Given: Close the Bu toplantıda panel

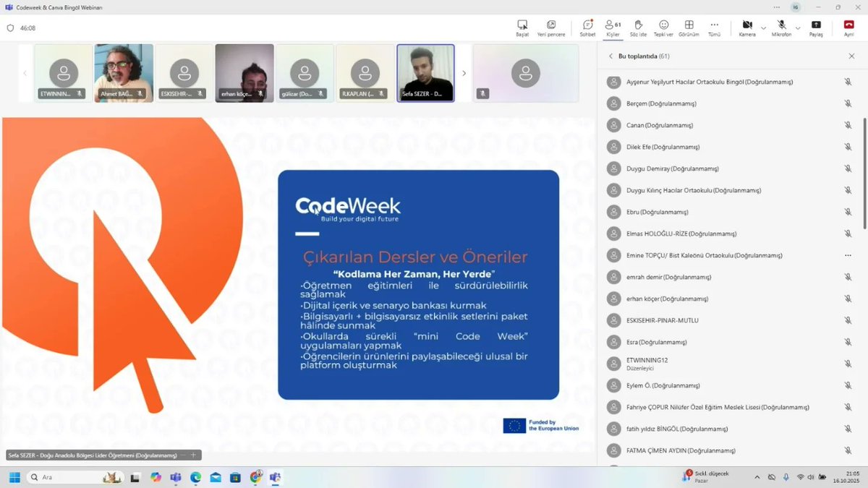Looking at the screenshot, I should coord(851,56).
